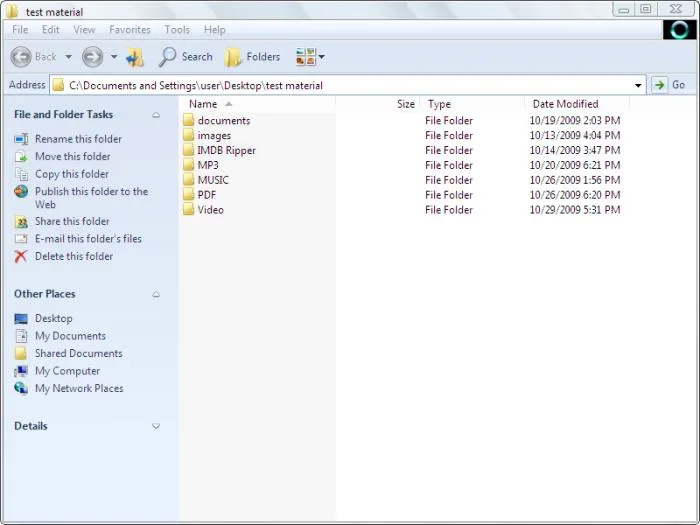
Task: Click the Views icon in toolbar
Action: [306, 57]
